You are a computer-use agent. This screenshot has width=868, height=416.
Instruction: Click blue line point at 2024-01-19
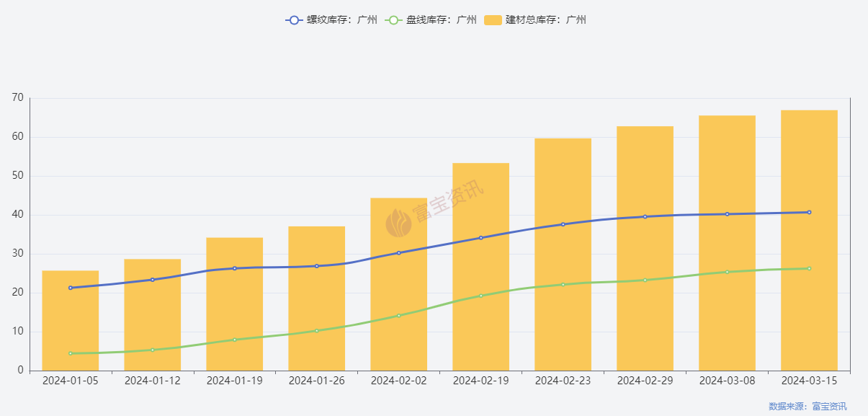tap(235, 268)
